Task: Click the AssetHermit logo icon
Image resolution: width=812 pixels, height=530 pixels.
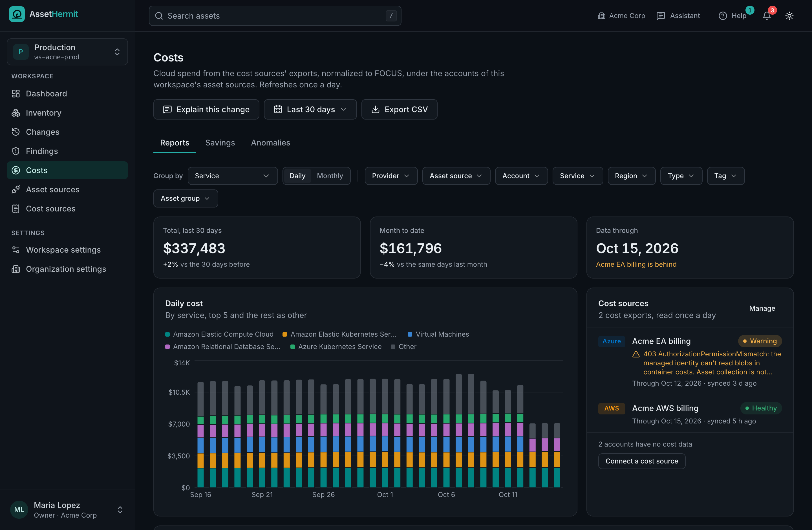Action: click(x=17, y=14)
